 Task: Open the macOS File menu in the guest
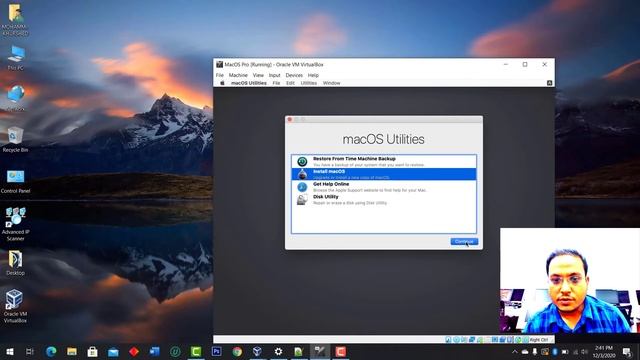click(276, 83)
